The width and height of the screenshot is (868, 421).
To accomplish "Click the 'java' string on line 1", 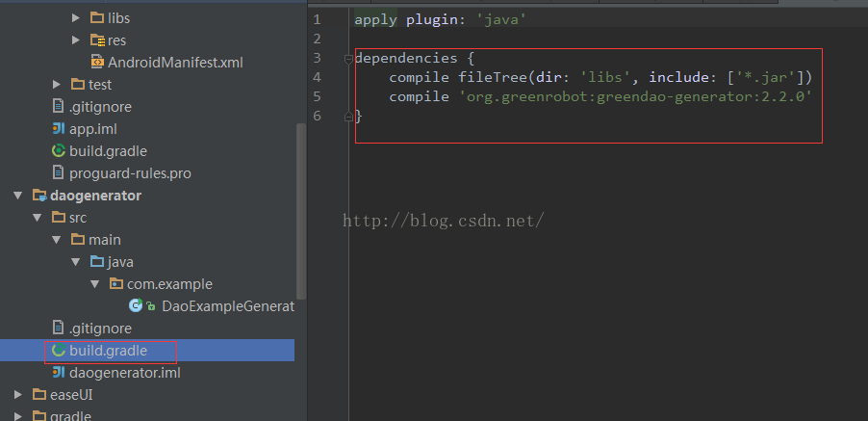I will point(502,20).
